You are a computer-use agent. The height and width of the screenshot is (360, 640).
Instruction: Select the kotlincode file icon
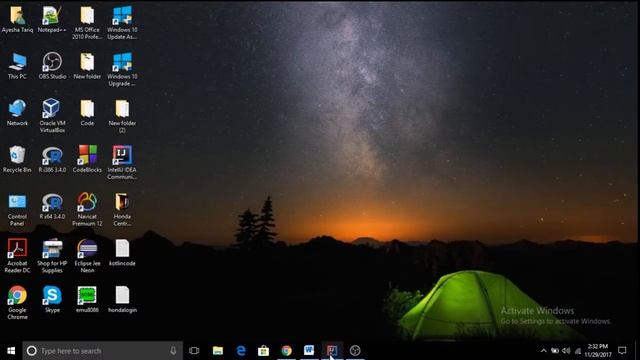coord(122,253)
